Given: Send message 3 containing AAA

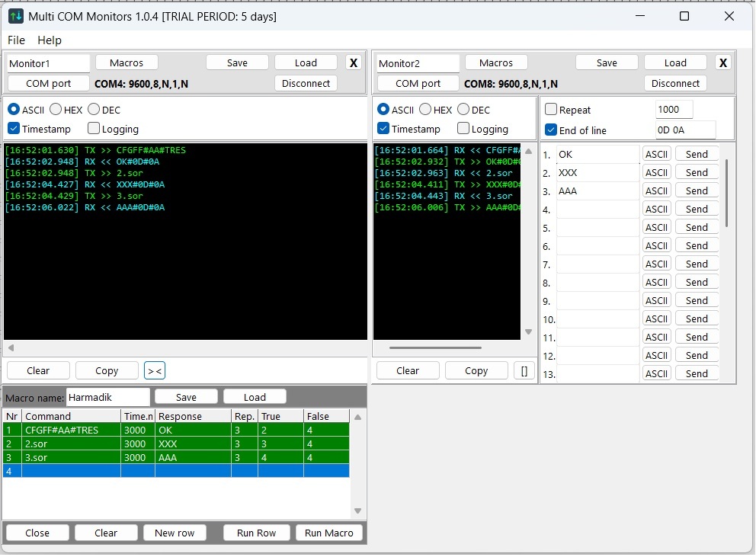Looking at the screenshot, I should click(x=697, y=191).
